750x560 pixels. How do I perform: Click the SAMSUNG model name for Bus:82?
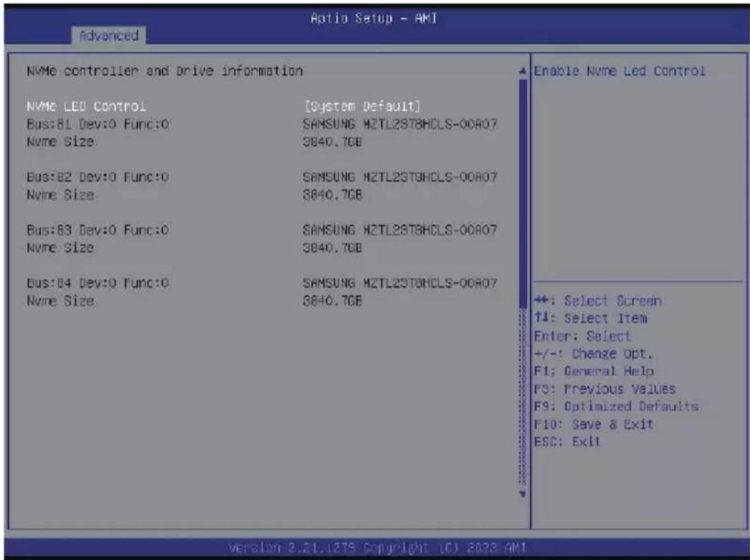click(400, 177)
